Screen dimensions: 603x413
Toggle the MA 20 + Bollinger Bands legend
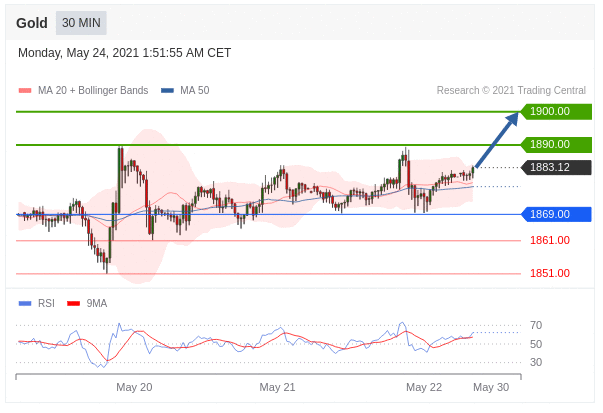[83, 90]
